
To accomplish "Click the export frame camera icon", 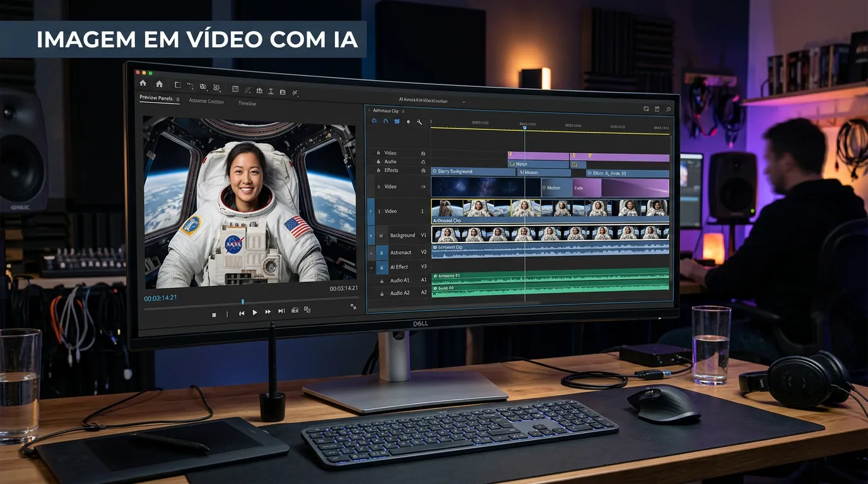I will coord(295,310).
